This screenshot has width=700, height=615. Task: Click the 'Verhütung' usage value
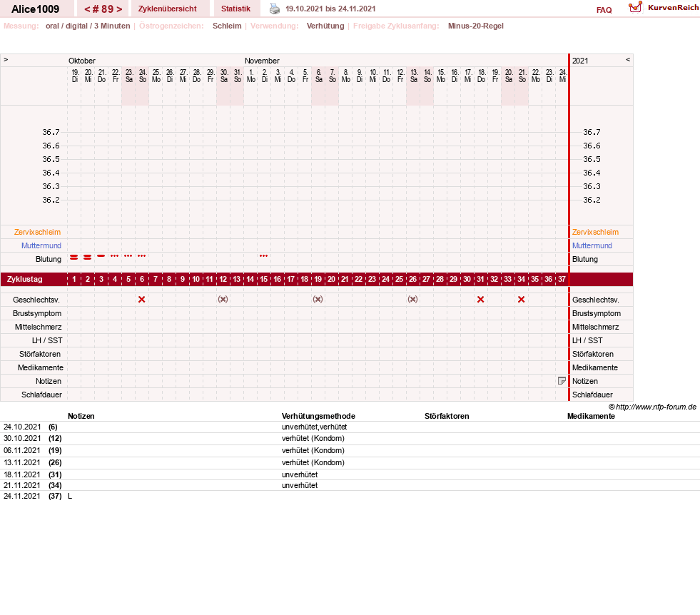[x=325, y=26]
